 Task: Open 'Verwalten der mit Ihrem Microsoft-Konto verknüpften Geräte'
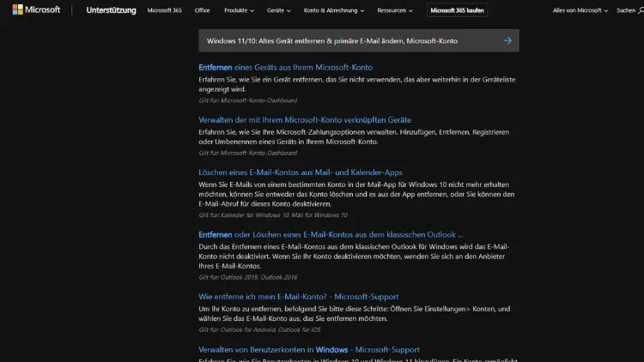click(305, 120)
